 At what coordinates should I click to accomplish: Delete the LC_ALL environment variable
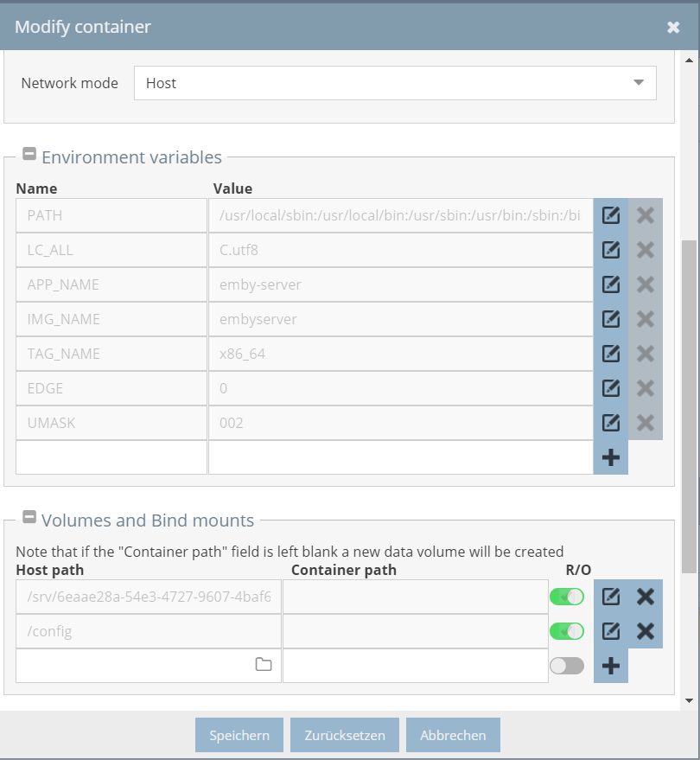[646, 250]
